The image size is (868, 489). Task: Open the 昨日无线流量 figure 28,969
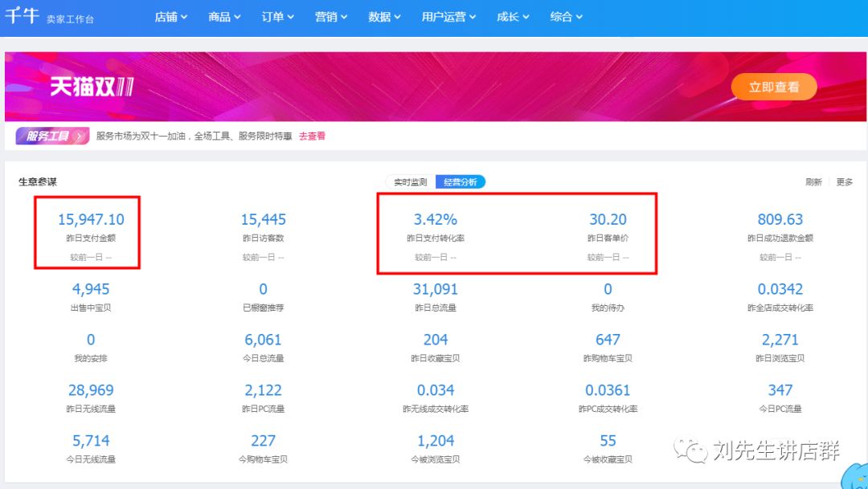coord(91,390)
